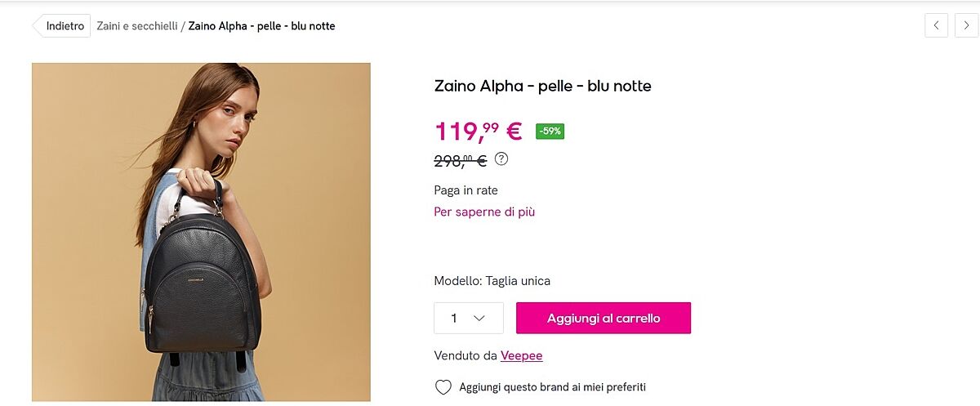Click the backpack product photo
The height and width of the screenshot is (406, 980).
201,232
